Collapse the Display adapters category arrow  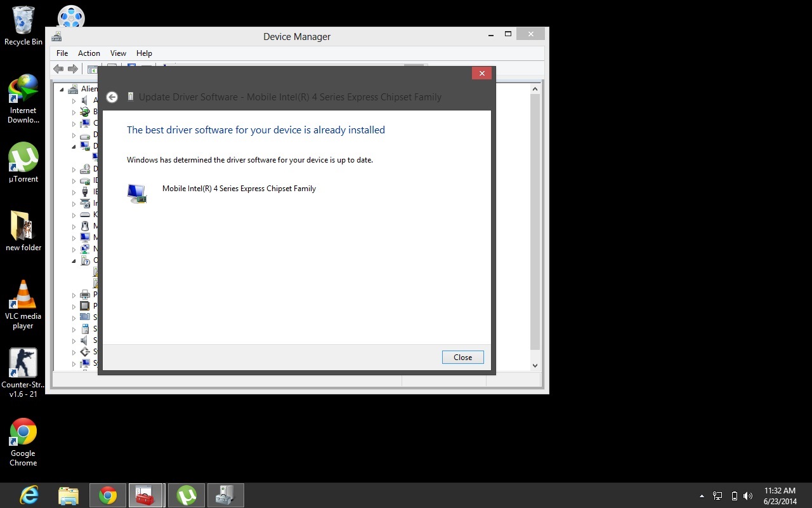point(74,147)
